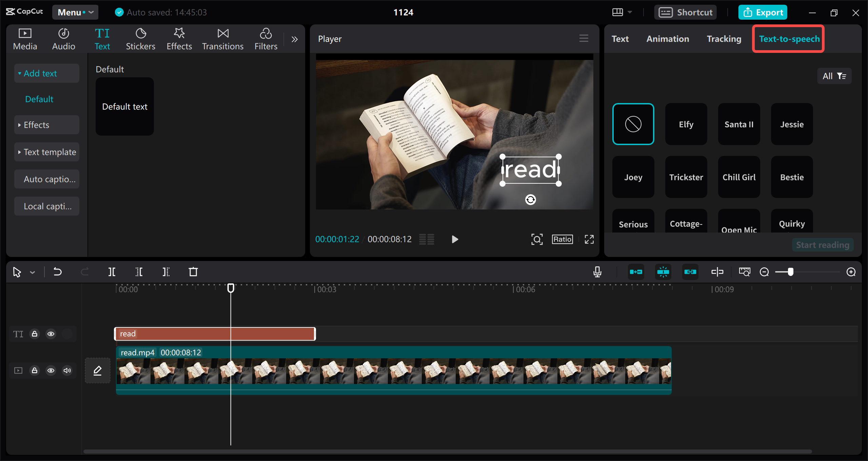
Task: Click the Undo arrow in the timeline toolbar
Action: click(x=58, y=272)
